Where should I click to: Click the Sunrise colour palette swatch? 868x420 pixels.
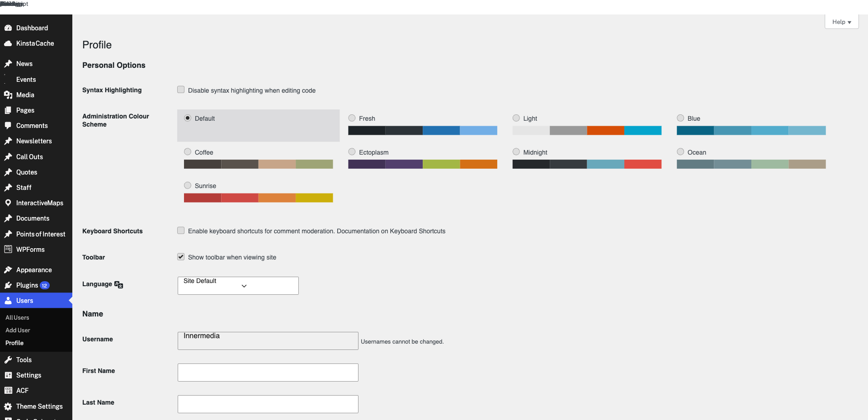(x=259, y=198)
